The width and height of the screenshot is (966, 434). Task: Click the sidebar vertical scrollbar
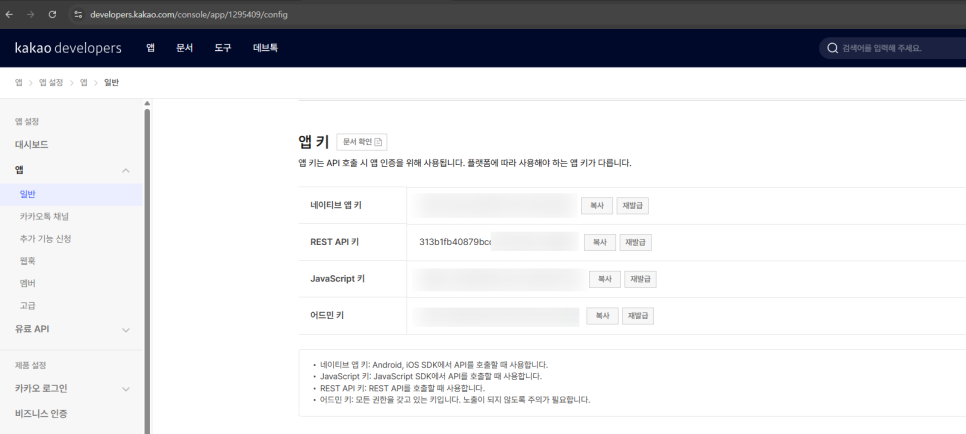(147, 271)
